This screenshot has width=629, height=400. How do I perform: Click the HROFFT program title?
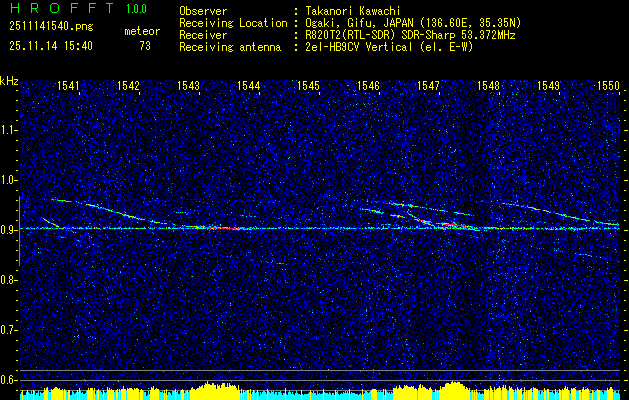(x=62, y=8)
